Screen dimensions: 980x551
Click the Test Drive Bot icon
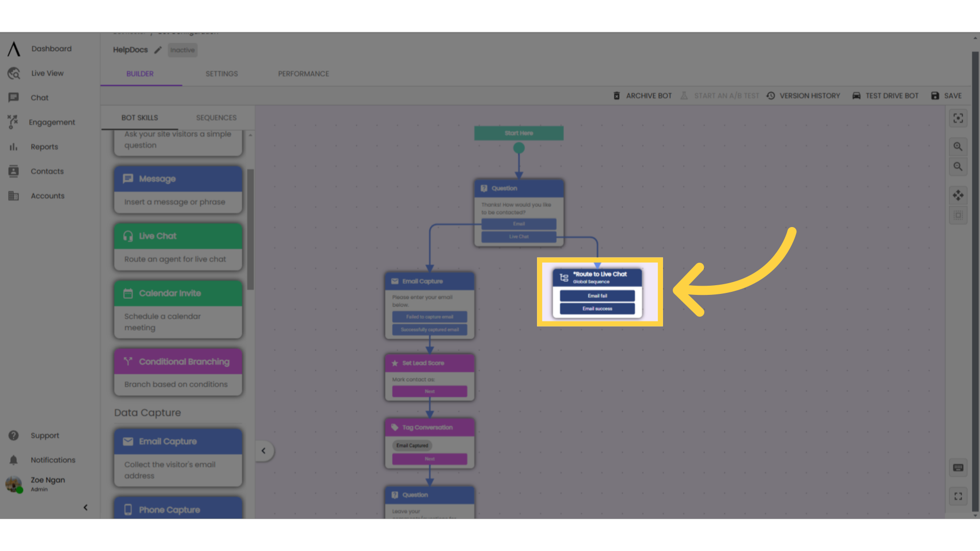click(x=856, y=95)
